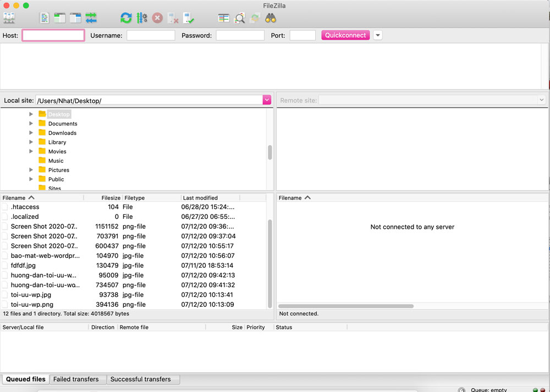This screenshot has height=392, width=550.
Task: Click the magnifier over list toolbar icon
Action: click(239, 18)
